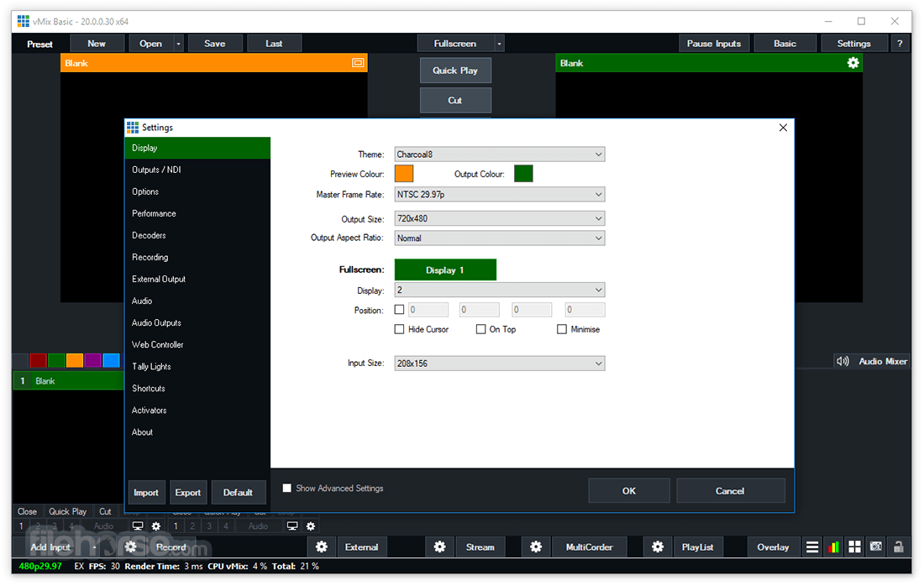Click the first Position number field

pyautogui.click(x=428, y=310)
